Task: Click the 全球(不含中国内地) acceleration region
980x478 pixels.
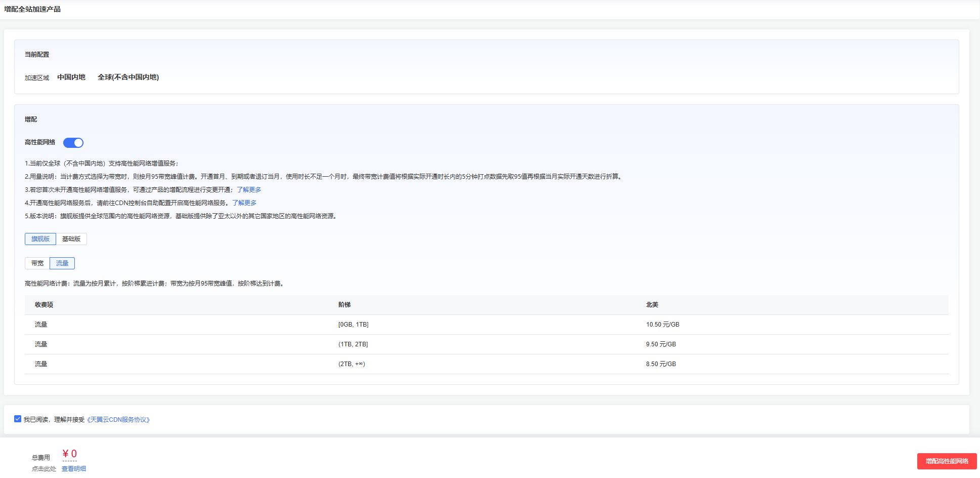Action: (128, 77)
